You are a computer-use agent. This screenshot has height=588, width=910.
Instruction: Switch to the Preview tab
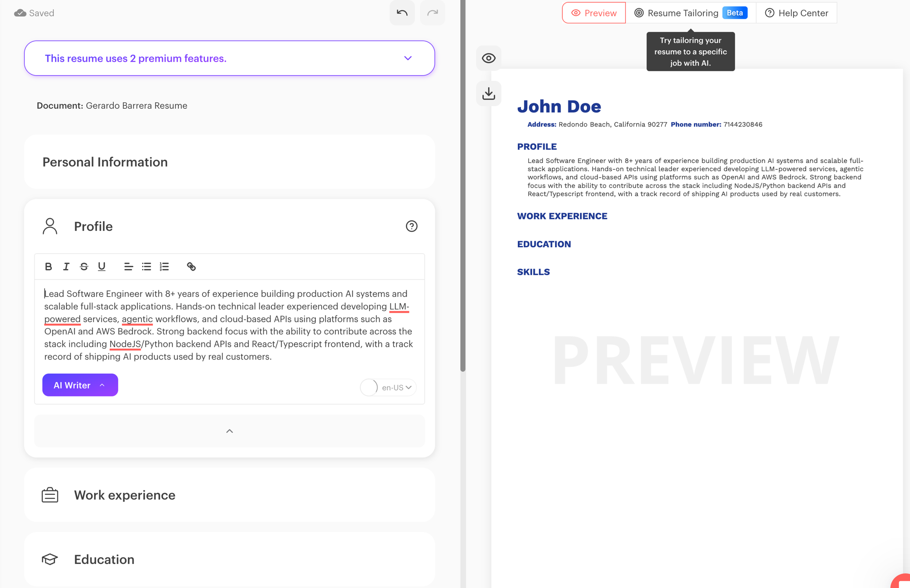594,13
